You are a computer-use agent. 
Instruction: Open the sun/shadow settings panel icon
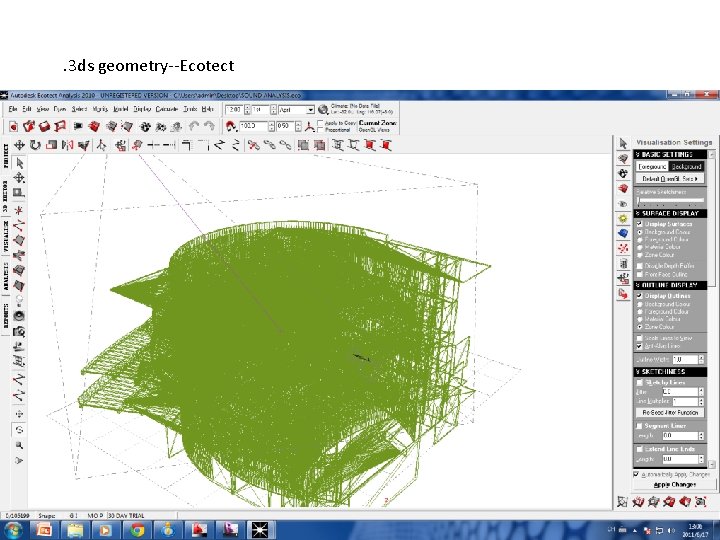click(623, 219)
